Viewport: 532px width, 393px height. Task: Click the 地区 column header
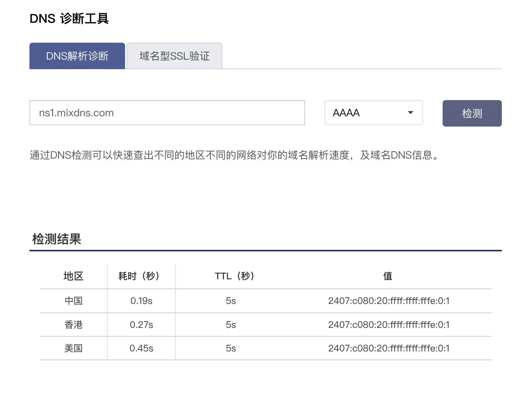74,276
